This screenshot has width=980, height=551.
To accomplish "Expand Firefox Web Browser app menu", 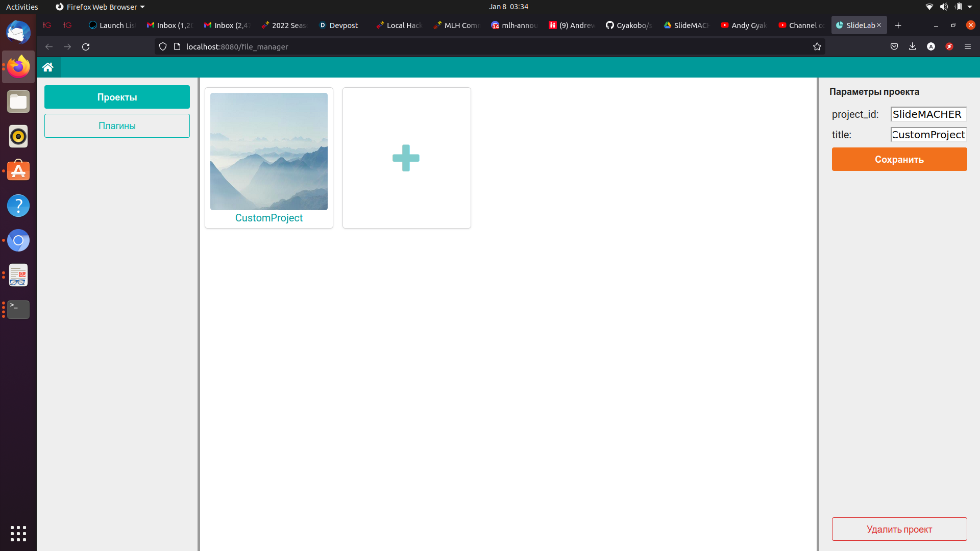I will (x=101, y=7).
